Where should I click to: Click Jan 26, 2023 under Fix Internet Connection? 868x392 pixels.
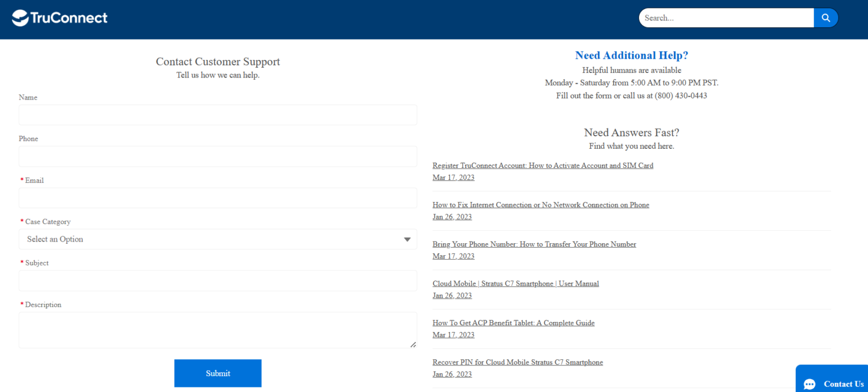(x=452, y=217)
